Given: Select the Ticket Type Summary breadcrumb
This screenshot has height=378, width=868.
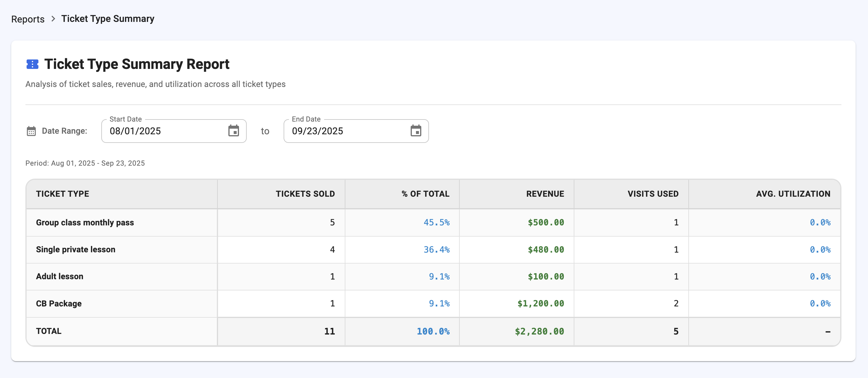Looking at the screenshot, I should pyautogui.click(x=108, y=19).
